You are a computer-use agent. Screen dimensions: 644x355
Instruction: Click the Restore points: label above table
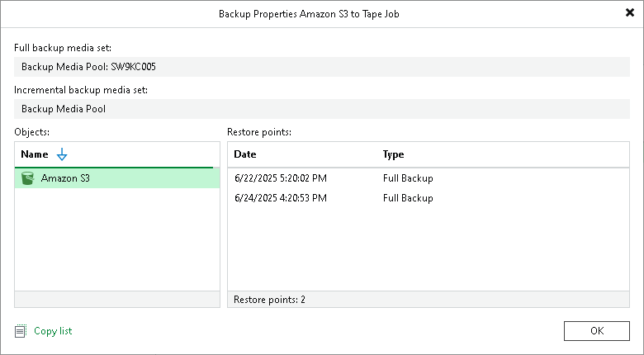click(259, 132)
